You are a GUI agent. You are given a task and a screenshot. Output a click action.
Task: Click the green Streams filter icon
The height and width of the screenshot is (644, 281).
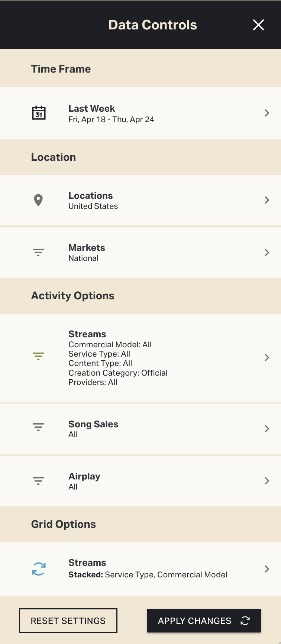(38, 356)
